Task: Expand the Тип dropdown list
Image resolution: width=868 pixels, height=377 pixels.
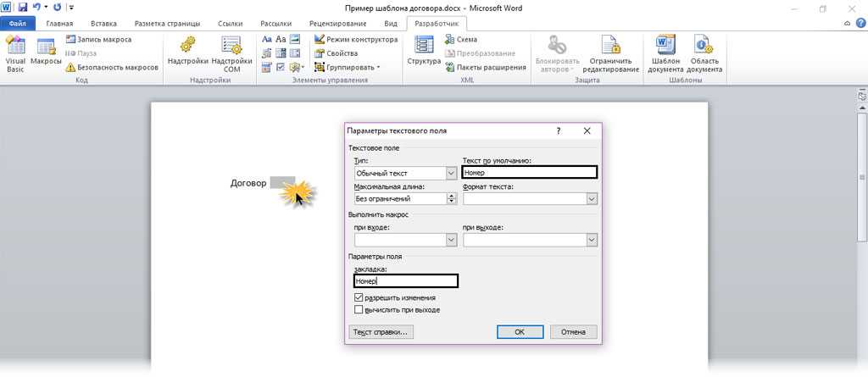Action: [x=451, y=173]
